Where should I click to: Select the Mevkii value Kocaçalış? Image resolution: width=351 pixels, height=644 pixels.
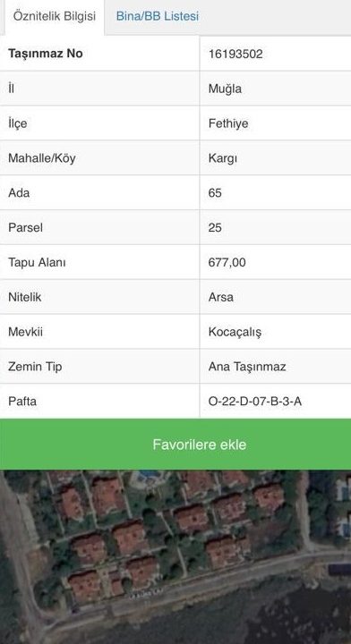235,332
